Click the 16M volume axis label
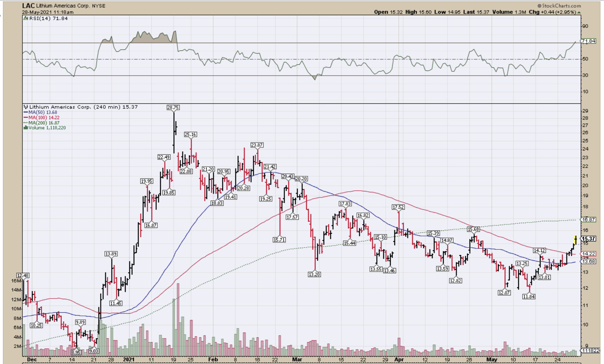 point(16,281)
